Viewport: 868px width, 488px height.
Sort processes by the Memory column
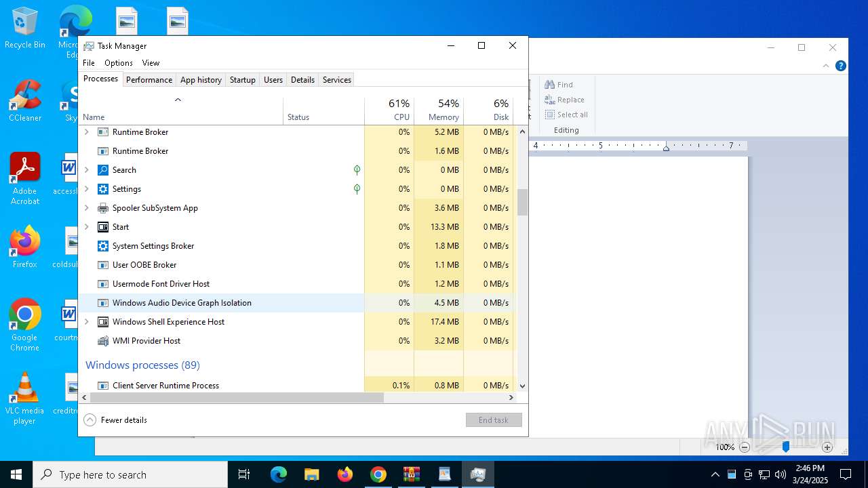(439, 111)
